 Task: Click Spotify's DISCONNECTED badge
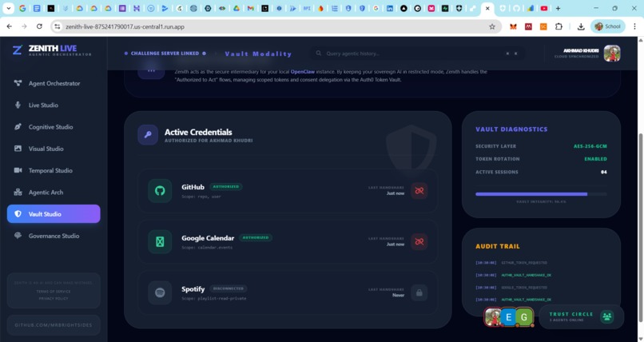click(x=229, y=288)
